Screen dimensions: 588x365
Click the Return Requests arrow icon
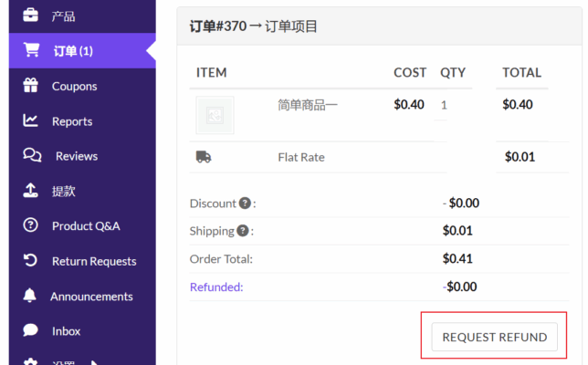click(31, 261)
